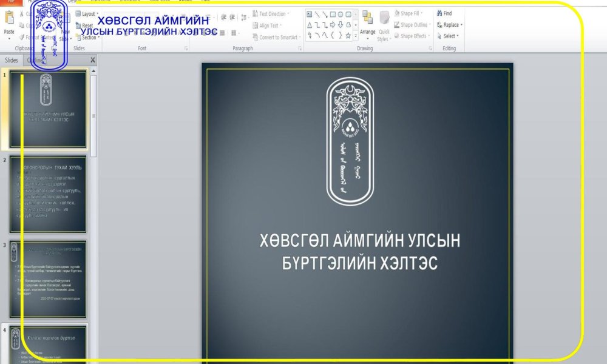This screenshot has height=364, width=607.
Task: Open the Quick Styles gallery
Action: tap(384, 26)
